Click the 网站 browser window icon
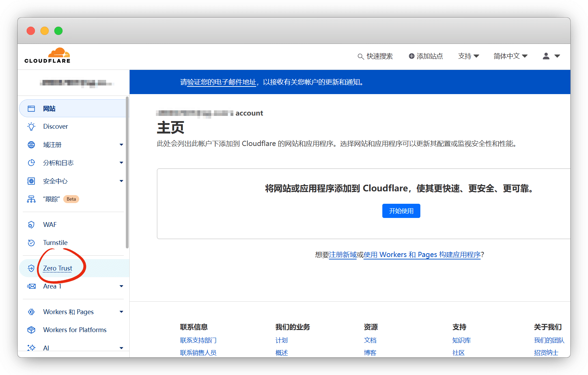 [x=31, y=109]
